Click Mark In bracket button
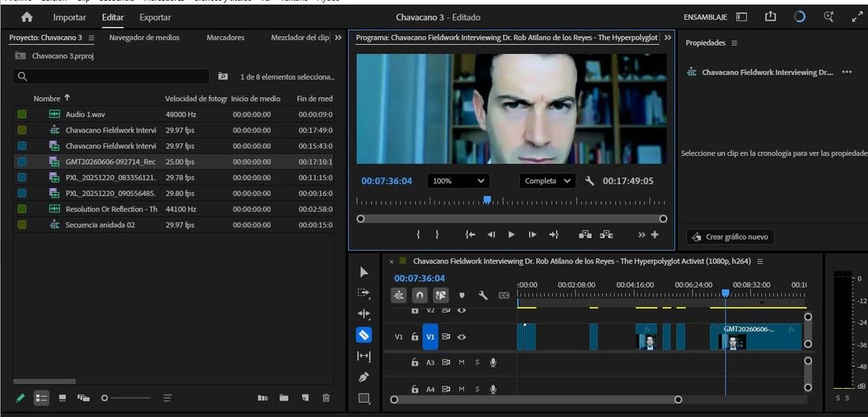The image size is (868, 417). point(418,235)
